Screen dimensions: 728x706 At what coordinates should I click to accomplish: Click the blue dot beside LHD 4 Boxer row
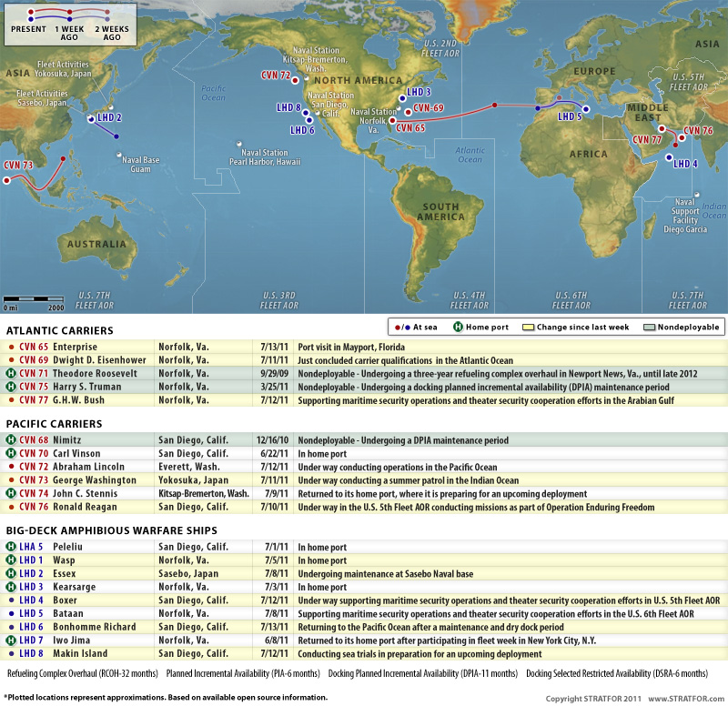pyautogui.click(x=12, y=600)
